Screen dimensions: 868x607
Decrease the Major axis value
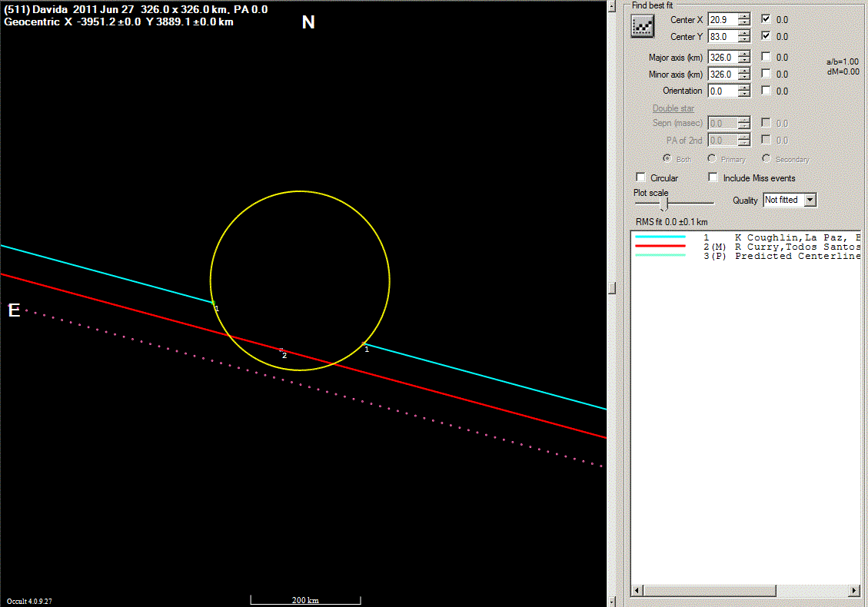pyautogui.click(x=744, y=60)
